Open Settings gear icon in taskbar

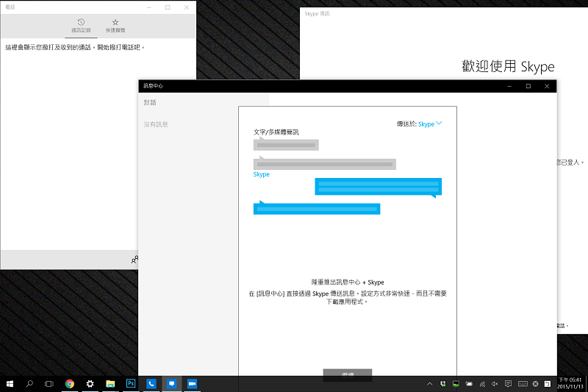(90, 384)
